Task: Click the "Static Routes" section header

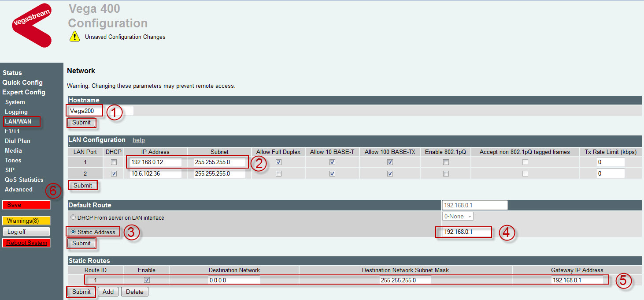Action: click(x=89, y=261)
